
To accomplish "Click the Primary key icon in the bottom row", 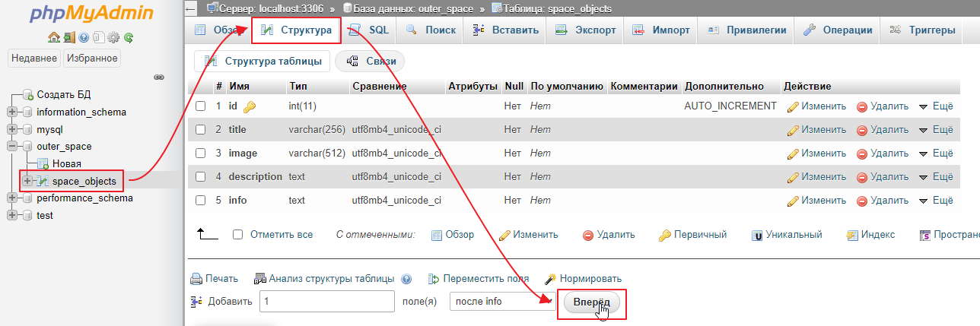I will [x=664, y=235].
